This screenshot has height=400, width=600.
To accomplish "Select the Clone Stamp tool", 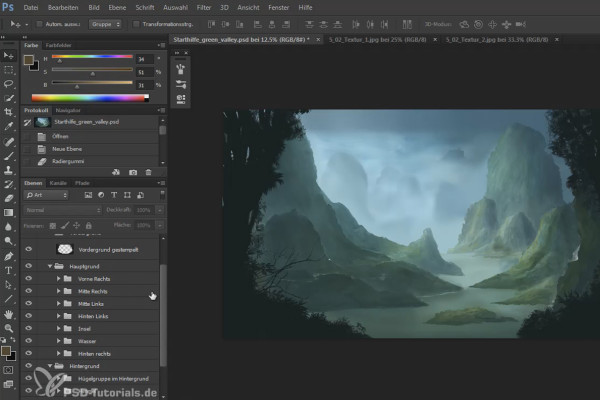I will pos(8,170).
